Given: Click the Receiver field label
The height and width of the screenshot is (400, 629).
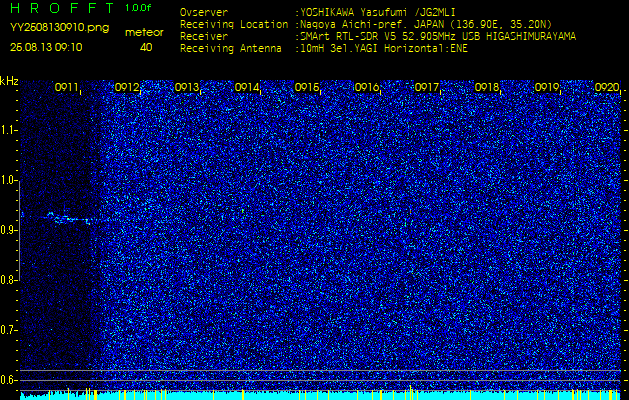Looking at the screenshot, I should (x=204, y=37).
